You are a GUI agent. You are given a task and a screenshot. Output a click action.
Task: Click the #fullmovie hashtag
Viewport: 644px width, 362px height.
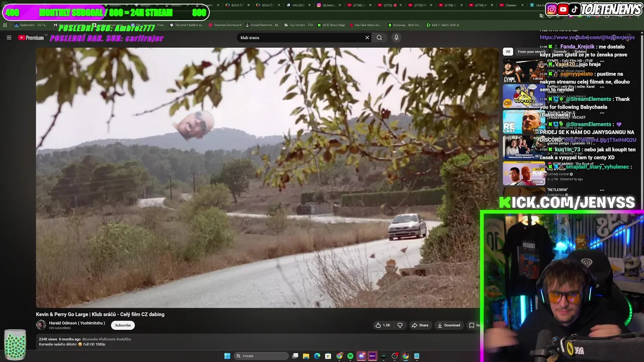(x=107, y=339)
